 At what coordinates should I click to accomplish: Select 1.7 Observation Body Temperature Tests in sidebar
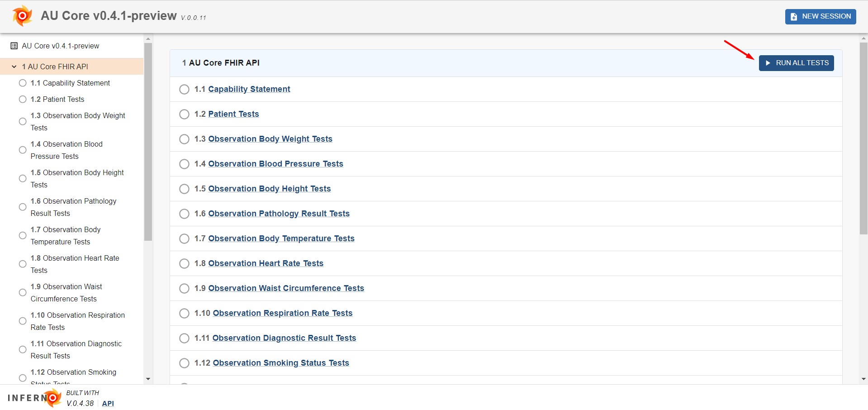coord(66,235)
